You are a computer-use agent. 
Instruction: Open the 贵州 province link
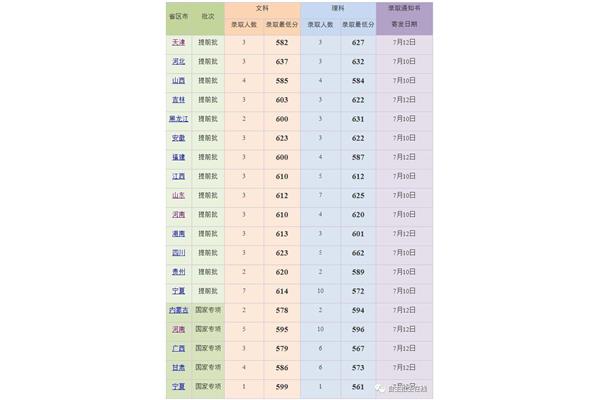[x=178, y=272]
